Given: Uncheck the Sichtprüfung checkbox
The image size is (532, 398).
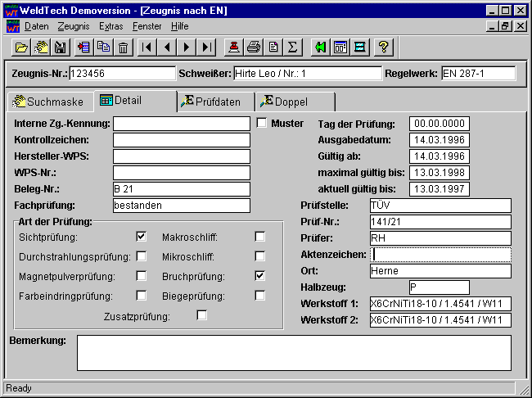Looking at the screenshot, I should coord(141,237).
